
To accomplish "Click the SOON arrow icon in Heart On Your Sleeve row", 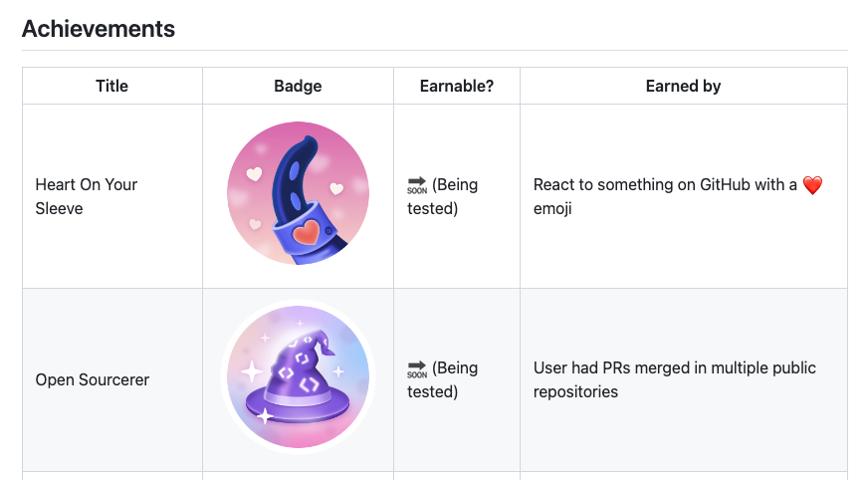I will point(417,185).
